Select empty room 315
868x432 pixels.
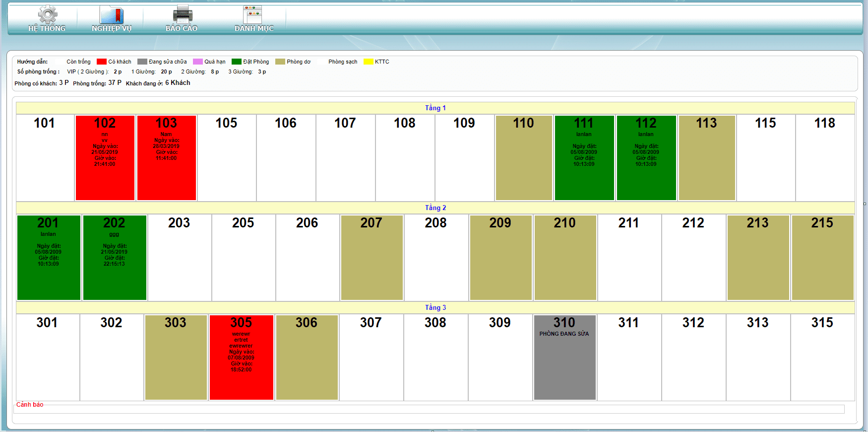[x=822, y=358]
